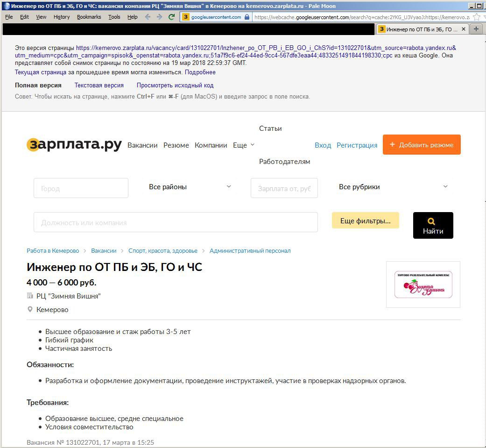Click the padlock security icon in address bar
Image resolution: width=486 pixels, height=448 pixels.
click(247, 17)
